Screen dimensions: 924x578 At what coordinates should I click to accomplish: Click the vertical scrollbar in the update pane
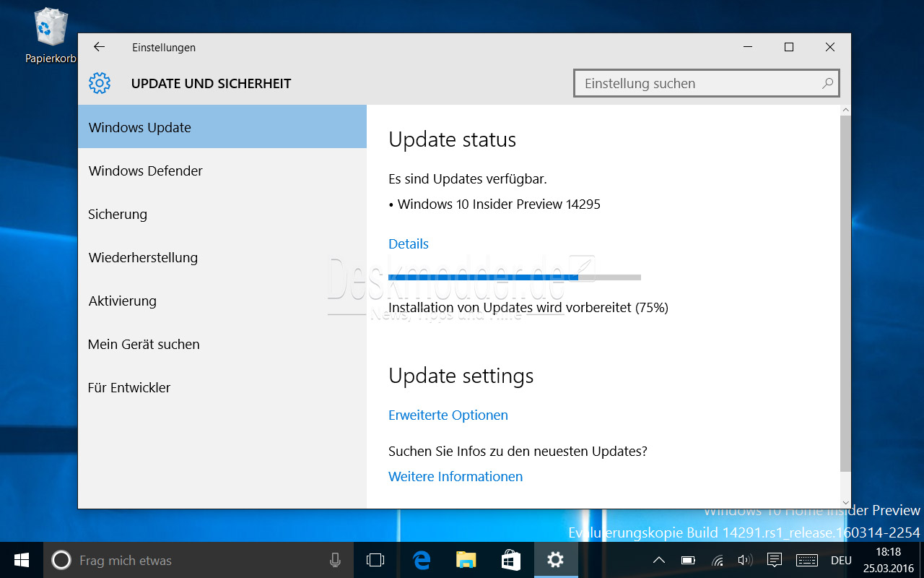click(x=845, y=294)
